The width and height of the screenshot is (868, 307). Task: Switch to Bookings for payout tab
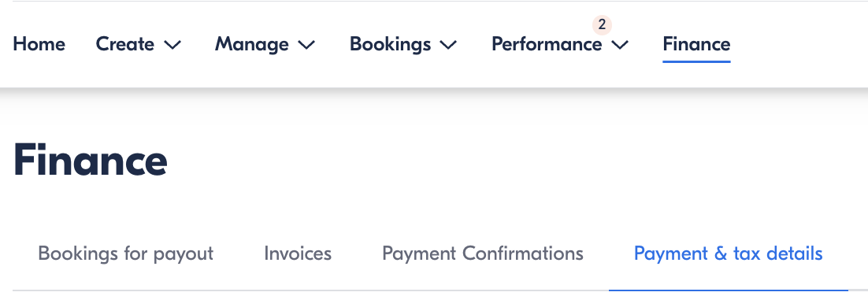126,253
